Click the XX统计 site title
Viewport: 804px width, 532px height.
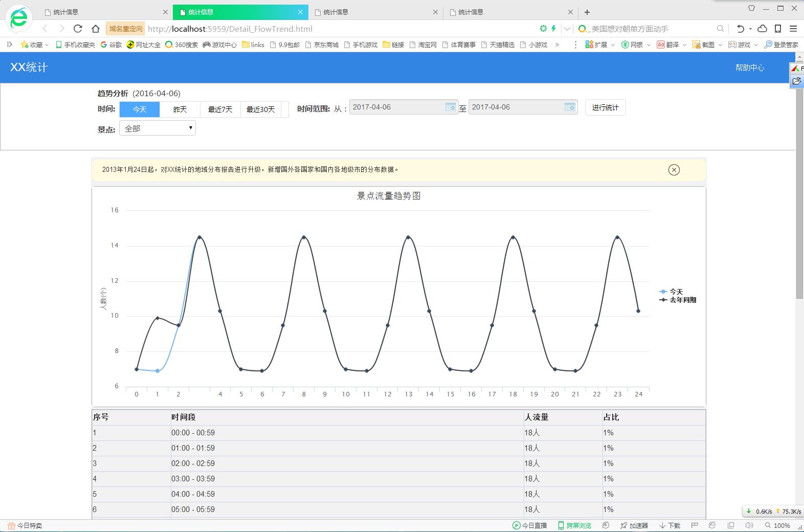tap(29, 67)
